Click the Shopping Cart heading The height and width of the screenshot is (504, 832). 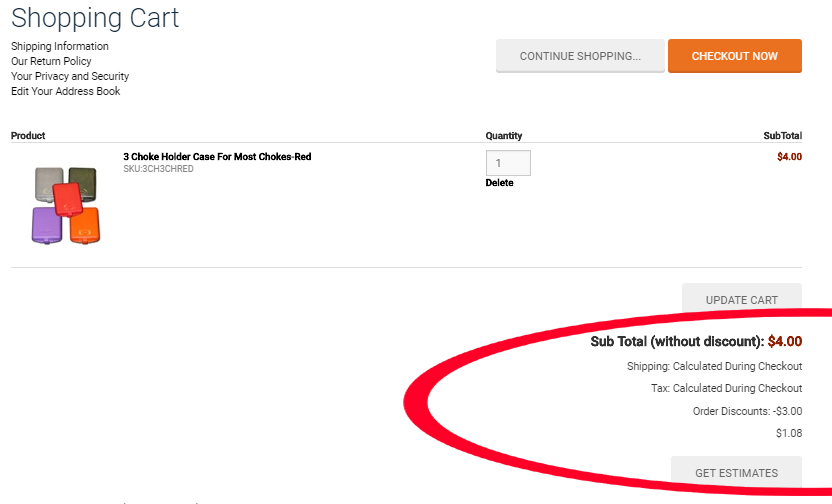(x=95, y=18)
